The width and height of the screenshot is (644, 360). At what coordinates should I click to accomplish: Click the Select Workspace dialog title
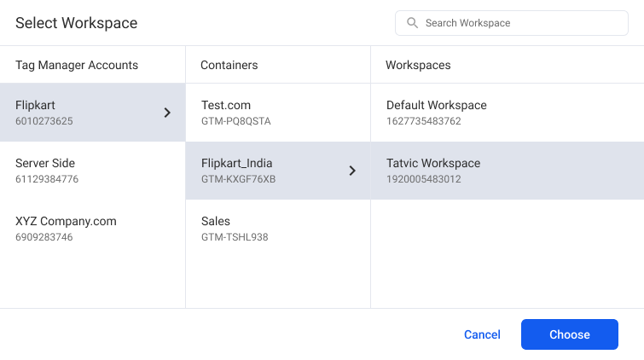click(77, 23)
